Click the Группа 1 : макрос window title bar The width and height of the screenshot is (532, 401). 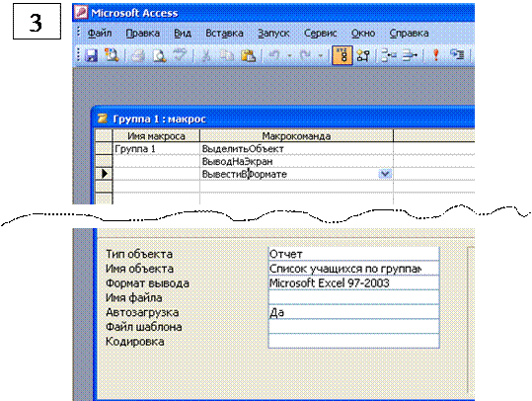283,119
